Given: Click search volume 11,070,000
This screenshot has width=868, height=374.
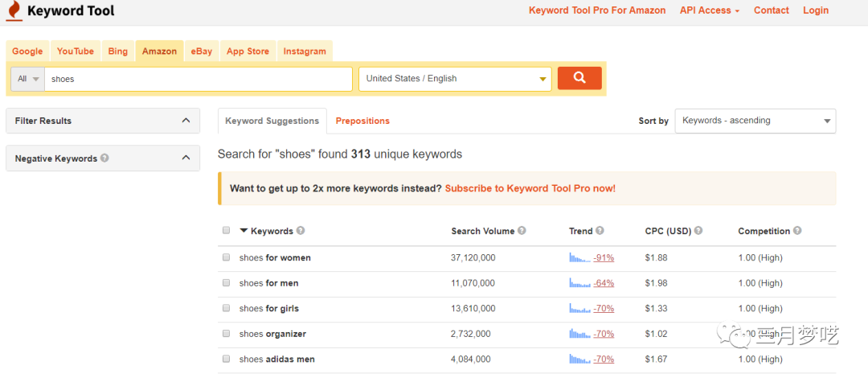Looking at the screenshot, I should 473,283.
